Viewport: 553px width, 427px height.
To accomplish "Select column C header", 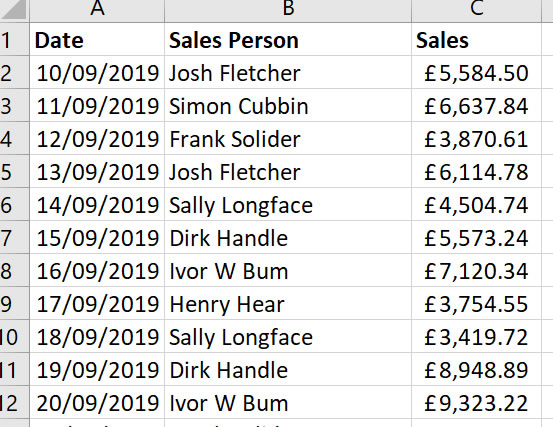I will coord(476,11).
